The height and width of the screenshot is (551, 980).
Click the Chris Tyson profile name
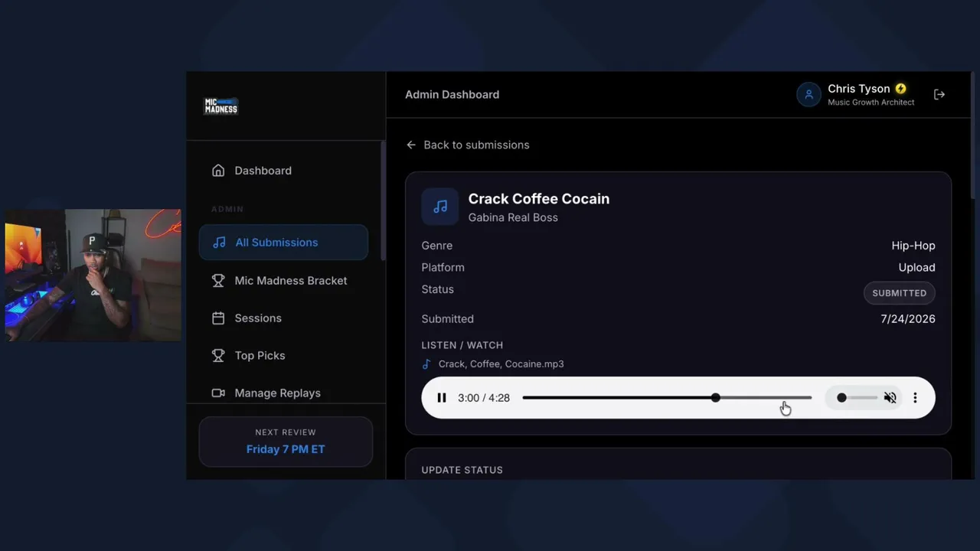point(859,89)
